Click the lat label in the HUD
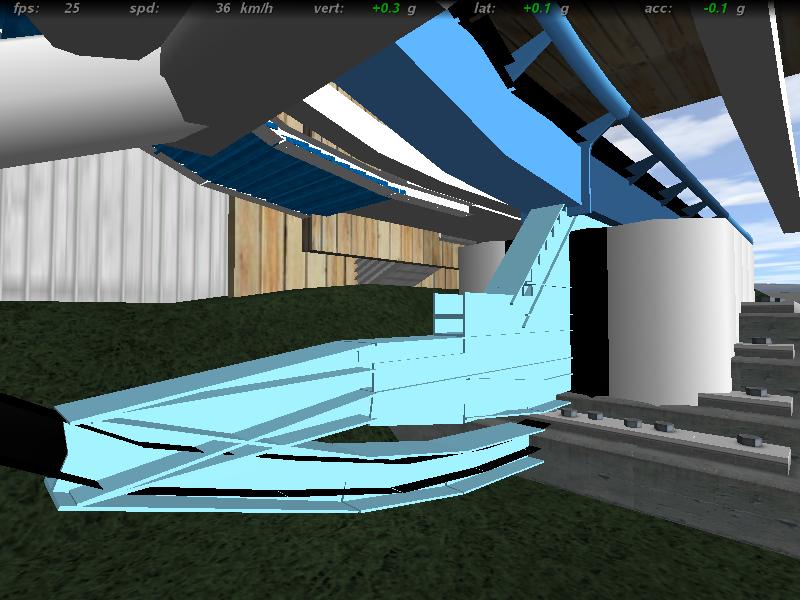Screen dimensions: 800x600 pos(484,8)
